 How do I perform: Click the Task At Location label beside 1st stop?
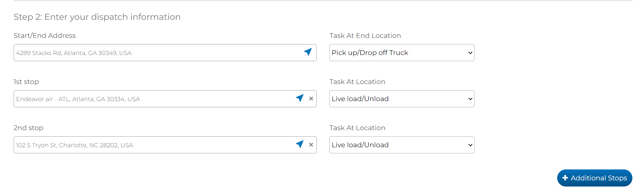click(x=357, y=82)
